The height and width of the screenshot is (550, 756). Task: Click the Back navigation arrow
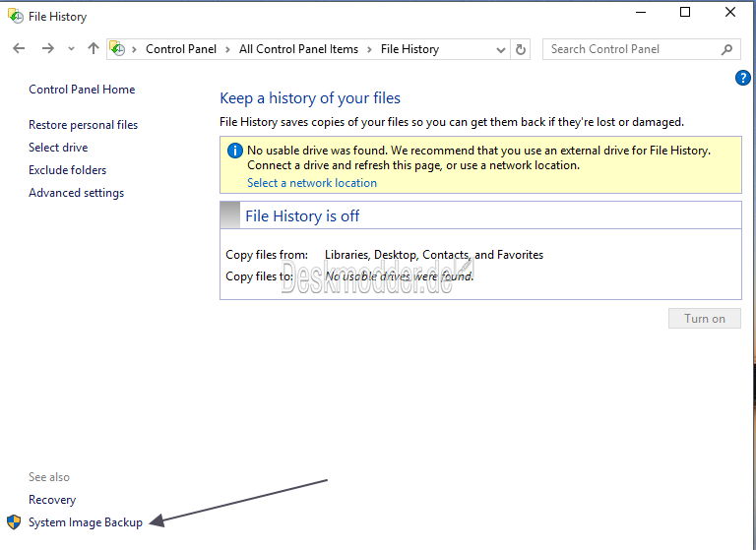click(19, 48)
